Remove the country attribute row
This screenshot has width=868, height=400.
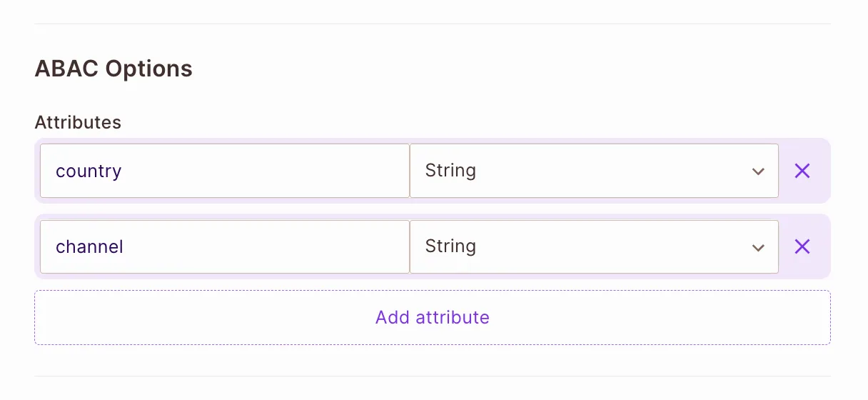[x=802, y=171]
